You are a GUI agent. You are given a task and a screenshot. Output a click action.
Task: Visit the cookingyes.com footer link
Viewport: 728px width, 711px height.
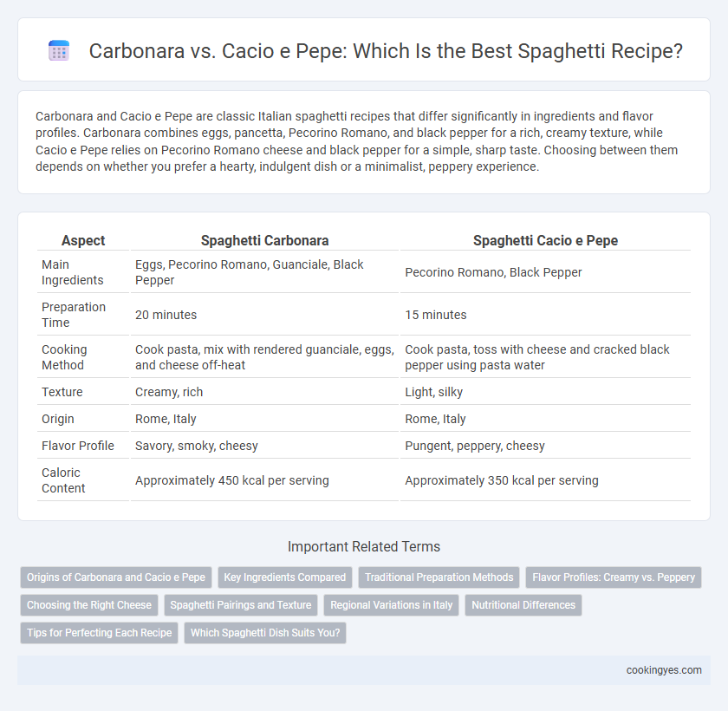(664, 670)
